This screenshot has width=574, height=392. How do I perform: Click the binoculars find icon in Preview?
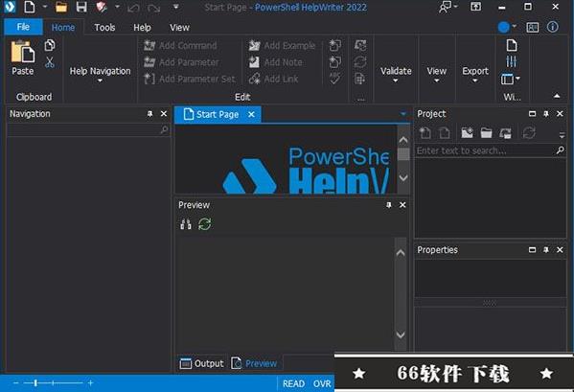coord(186,223)
